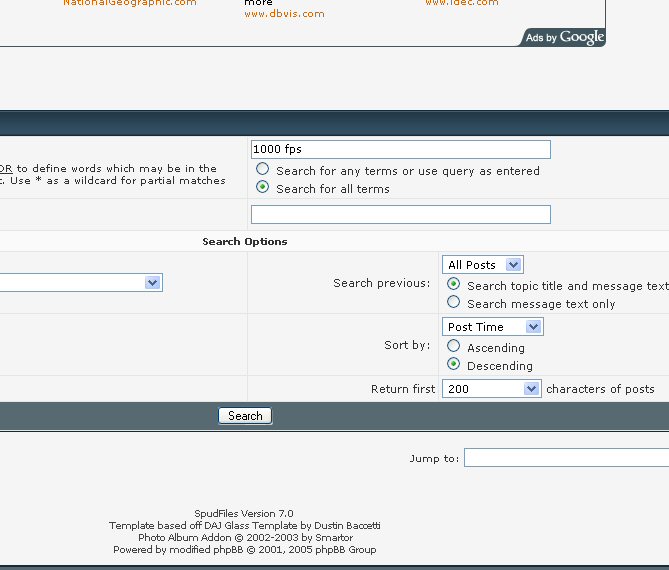Open the "Post Time" sort dropdown
Viewport: 669px width, 570px height.
[493, 327]
